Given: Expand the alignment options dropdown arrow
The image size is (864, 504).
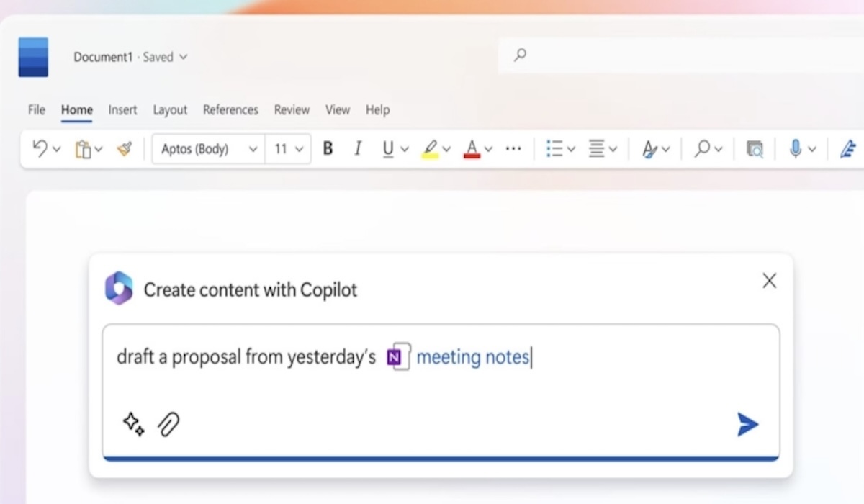Looking at the screenshot, I should pos(613,150).
